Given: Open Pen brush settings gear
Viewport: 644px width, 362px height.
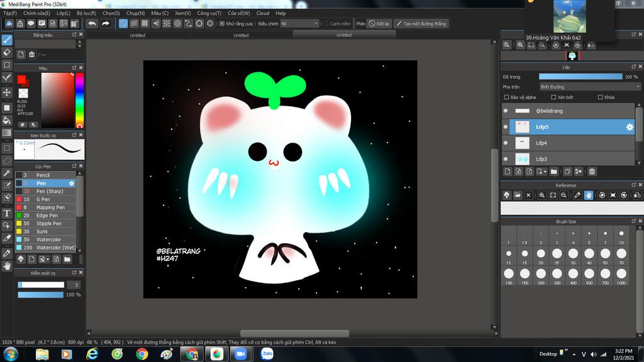Looking at the screenshot, I should [72, 184].
